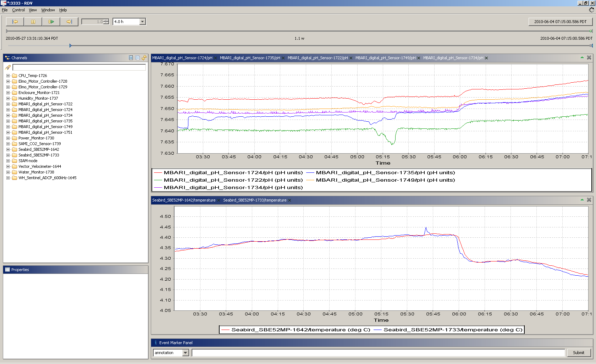The image size is (596, 364).
Task: Submit the event marker
Action: pyautogui.click(x=578, y=353)
